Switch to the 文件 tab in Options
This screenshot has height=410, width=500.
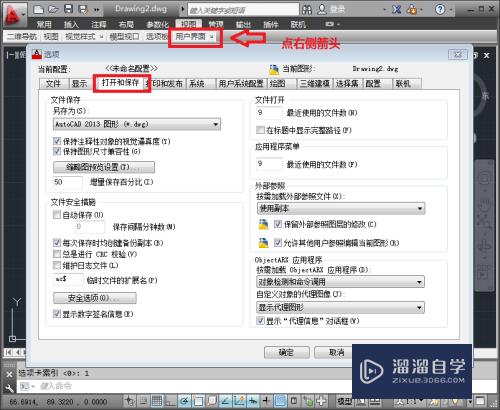54,83
